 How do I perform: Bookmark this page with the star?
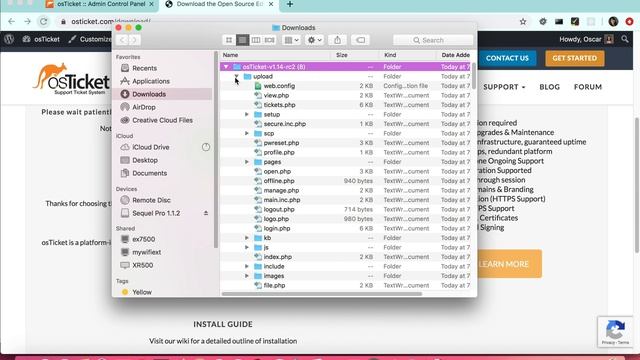point(523,22)
